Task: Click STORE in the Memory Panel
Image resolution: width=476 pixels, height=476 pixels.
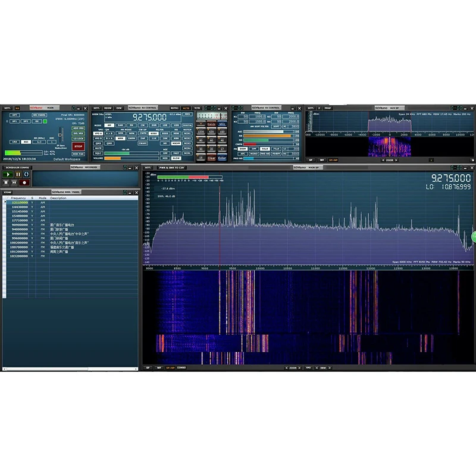Action: (8, 192)
